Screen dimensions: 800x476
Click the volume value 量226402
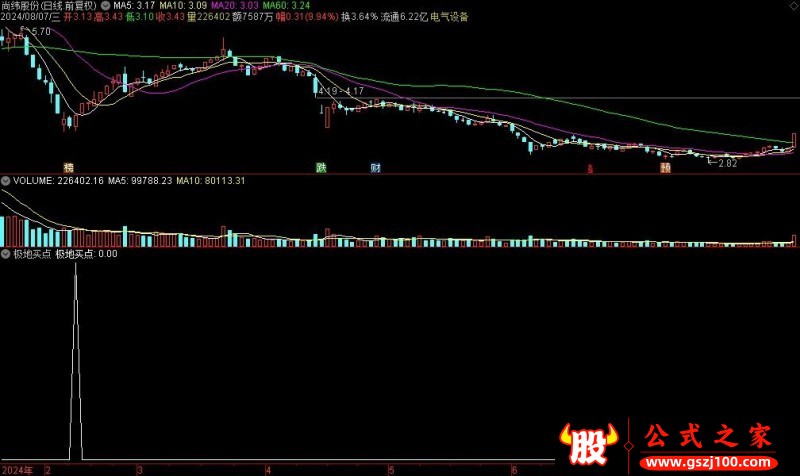(x=208, y=17)
